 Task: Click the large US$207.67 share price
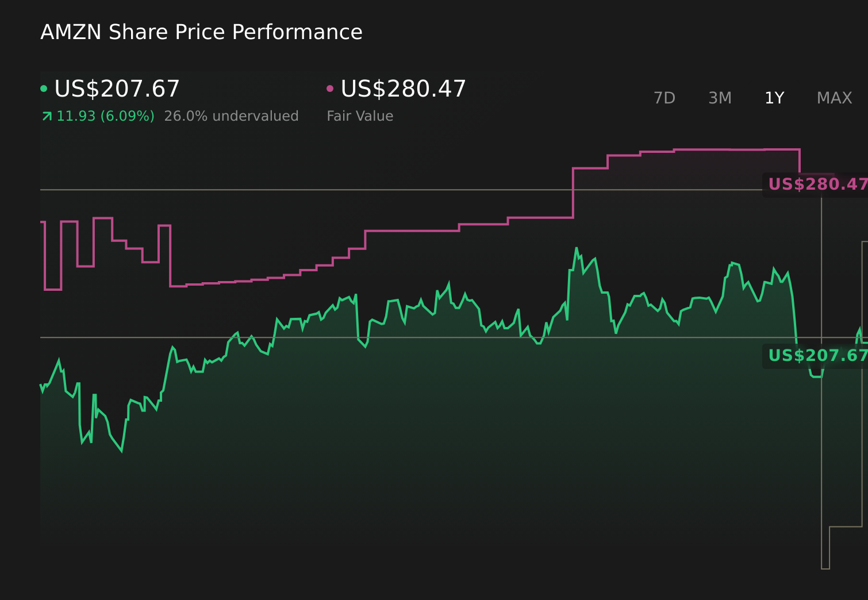tap(117, 89)
